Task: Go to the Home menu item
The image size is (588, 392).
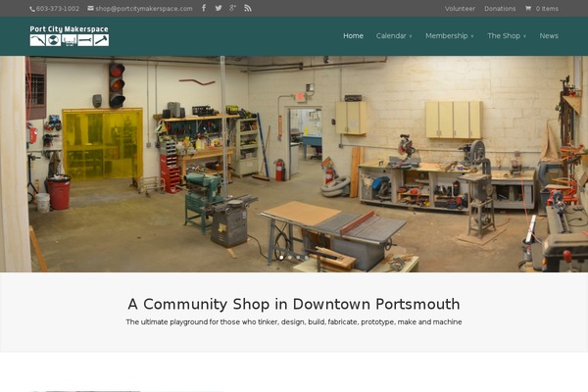Action: coord(353,35)
